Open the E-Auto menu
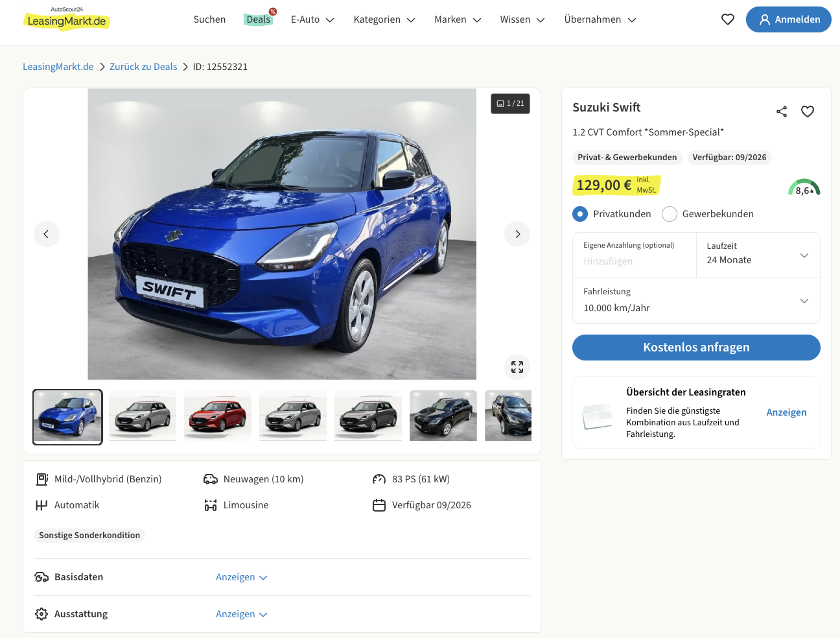 (312, 19)
